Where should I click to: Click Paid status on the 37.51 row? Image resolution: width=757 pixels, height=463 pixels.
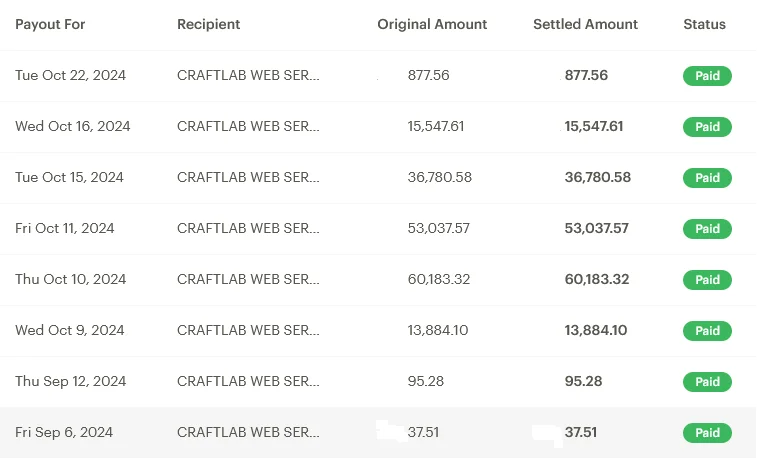tap(707, 433)
